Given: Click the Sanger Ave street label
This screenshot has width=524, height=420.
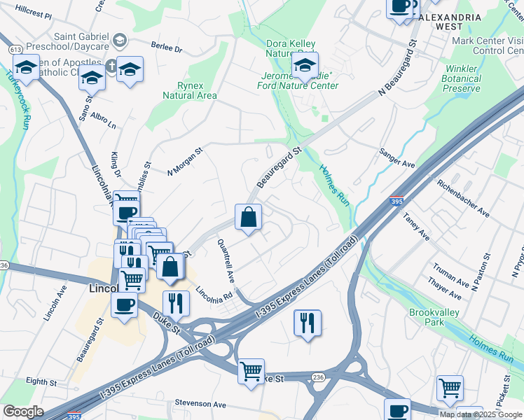Looking at the screenshot, I should tap(397, 158).
